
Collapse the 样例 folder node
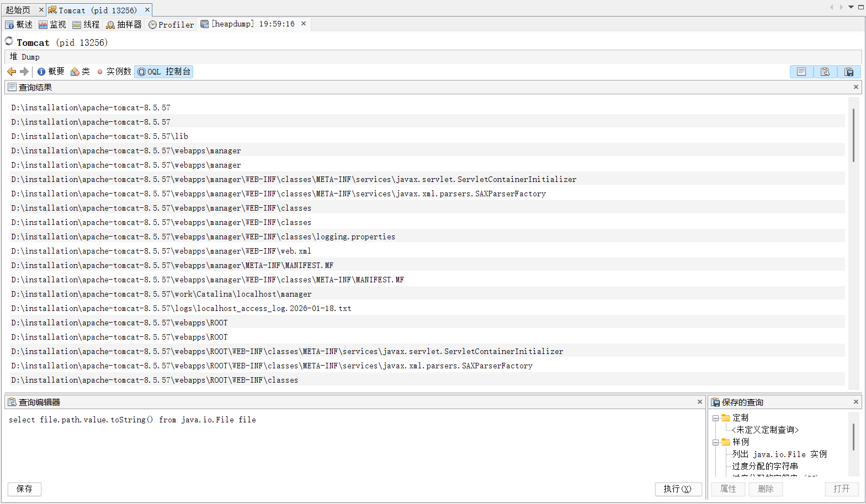point(715,442)
